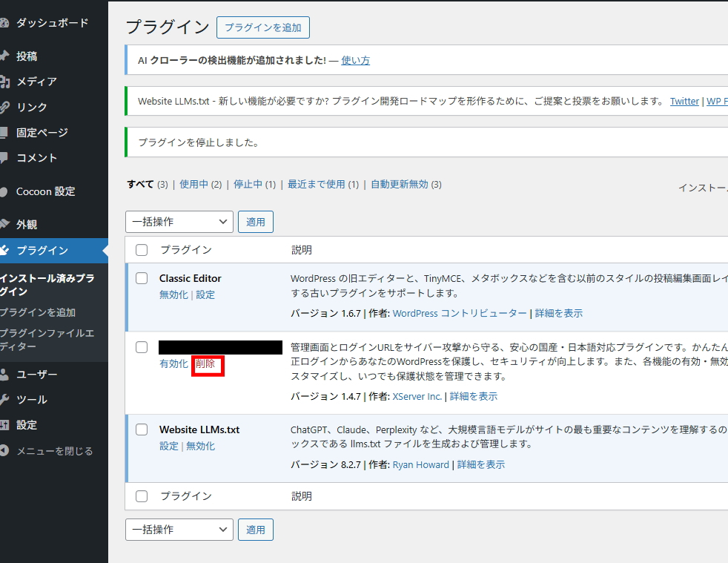Click the pin icon beside 投稿
The height and width of the screenshot is (563, 728).
tap(4, 56)
